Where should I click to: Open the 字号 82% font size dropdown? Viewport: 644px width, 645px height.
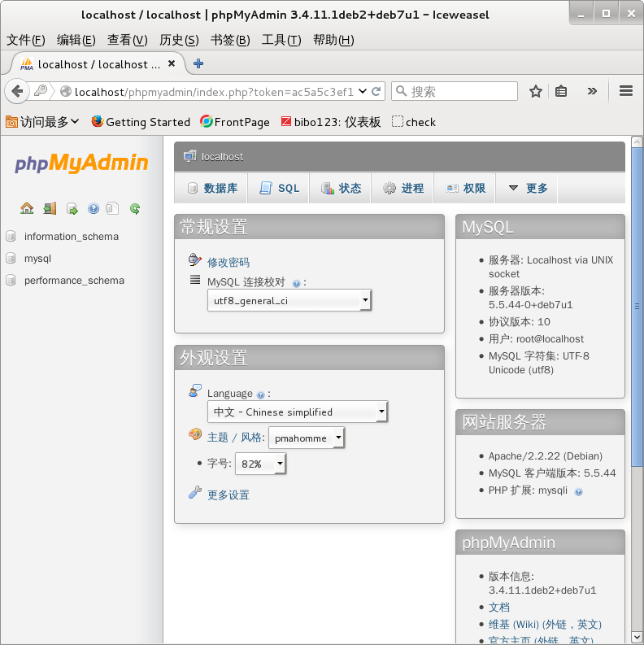click(260, 464)
